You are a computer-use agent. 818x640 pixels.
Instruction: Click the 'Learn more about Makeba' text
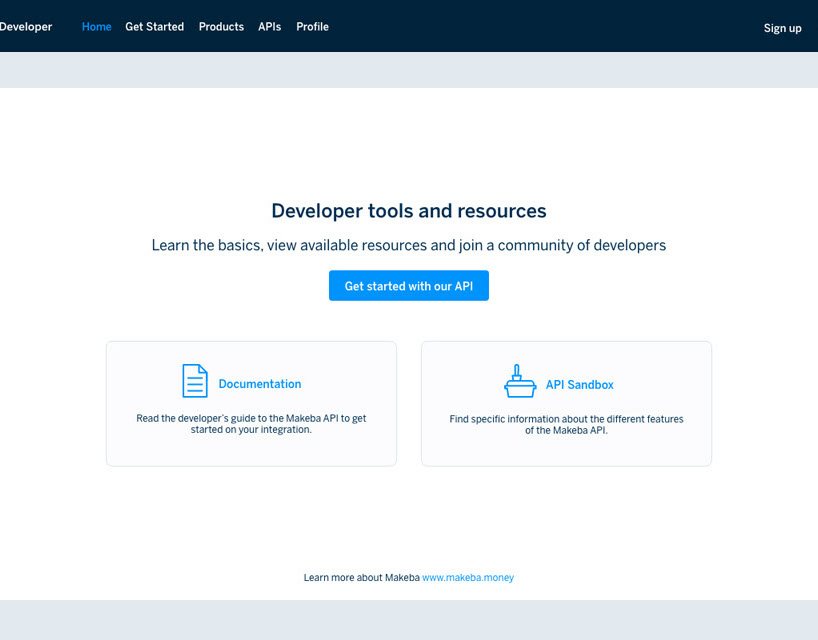[362, 577]
